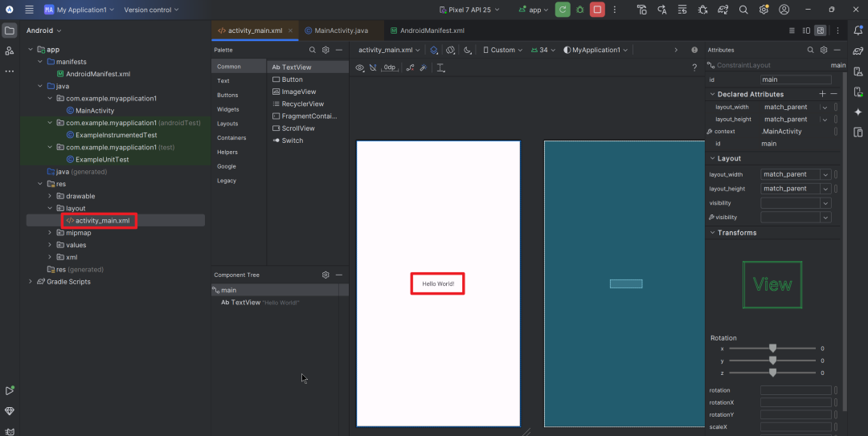868x436 pixels.
Task: Open the Run tool window icon
Action: (10, 390)
